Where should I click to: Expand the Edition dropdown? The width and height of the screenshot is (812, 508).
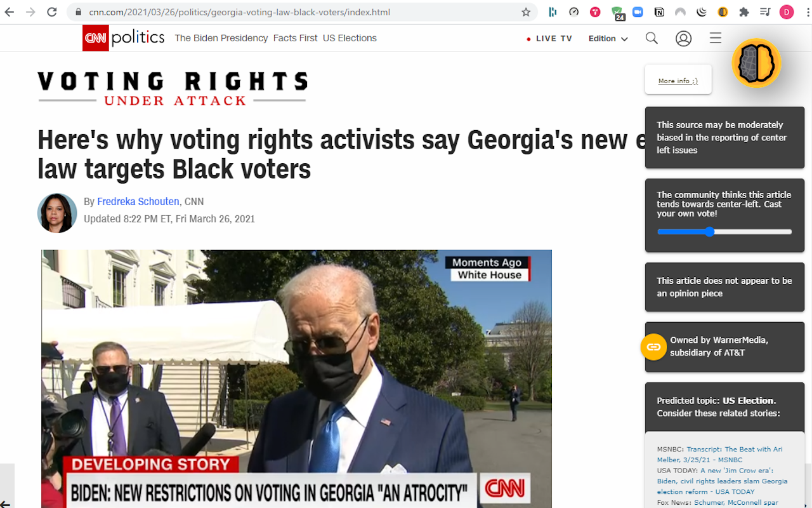pos(608,39)
